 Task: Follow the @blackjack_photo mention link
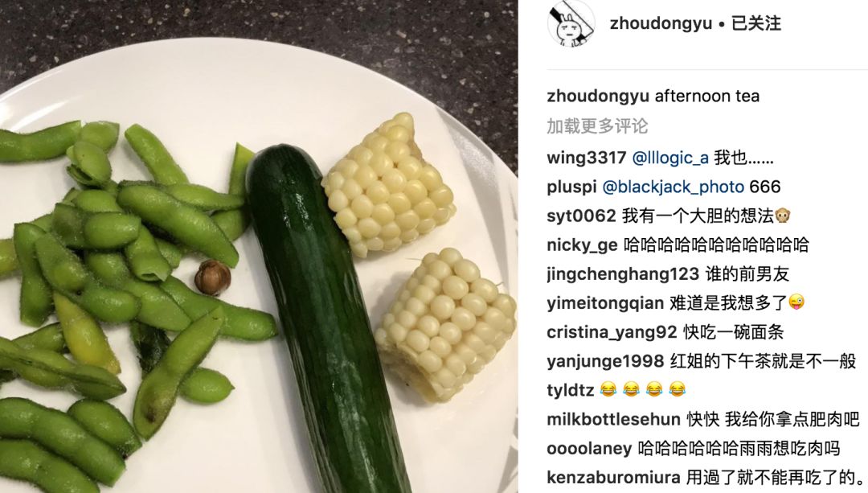tap(674, 187)
